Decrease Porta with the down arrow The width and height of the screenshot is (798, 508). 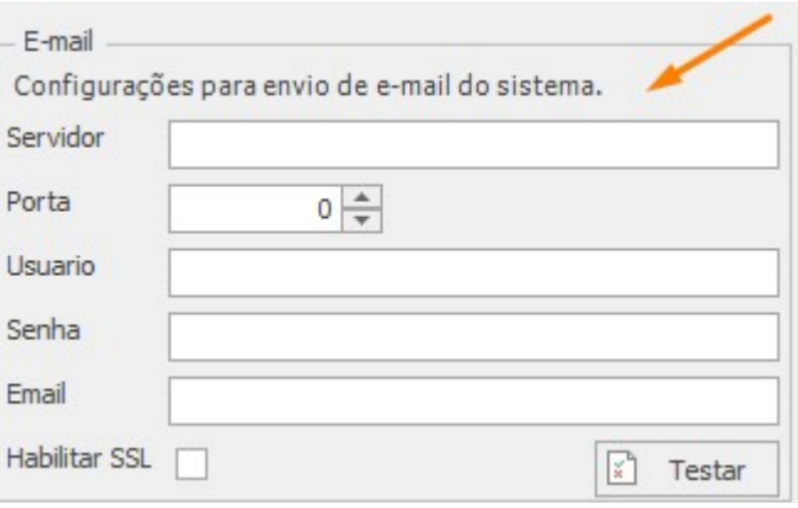pyautogui.click(x=361, y=220)
